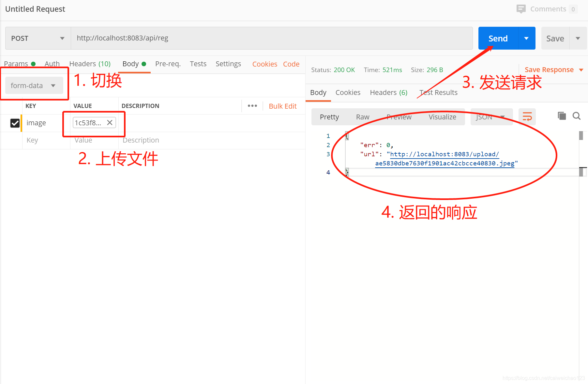Switch response view to Pretty

pyautogui.click(x=329, y=117)
